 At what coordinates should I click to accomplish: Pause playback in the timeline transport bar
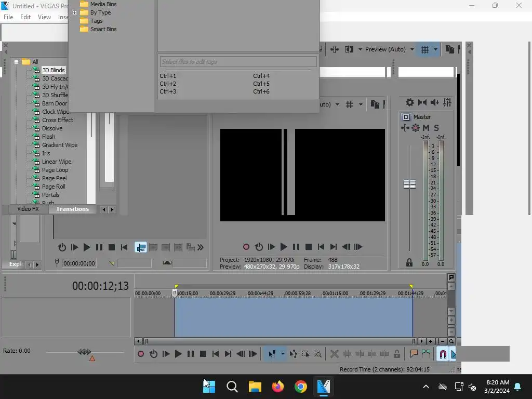[191, 354]
